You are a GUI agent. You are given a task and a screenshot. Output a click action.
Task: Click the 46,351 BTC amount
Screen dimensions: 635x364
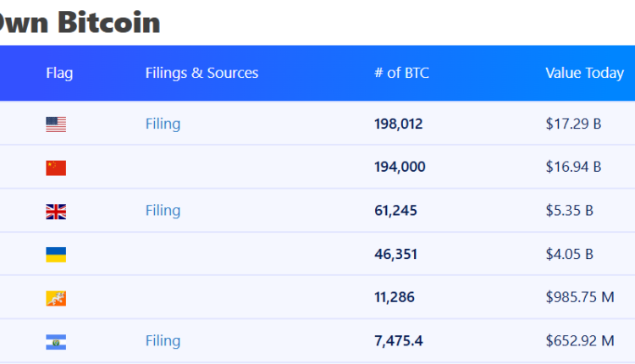point(395,254)
